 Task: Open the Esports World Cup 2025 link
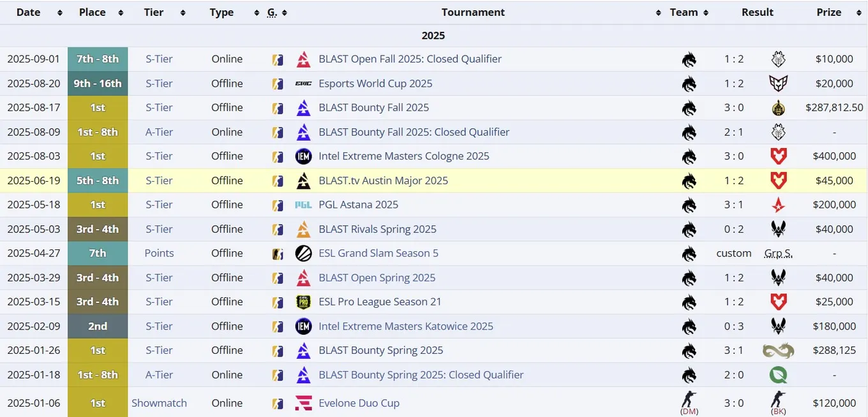click(x=375, y=84)
